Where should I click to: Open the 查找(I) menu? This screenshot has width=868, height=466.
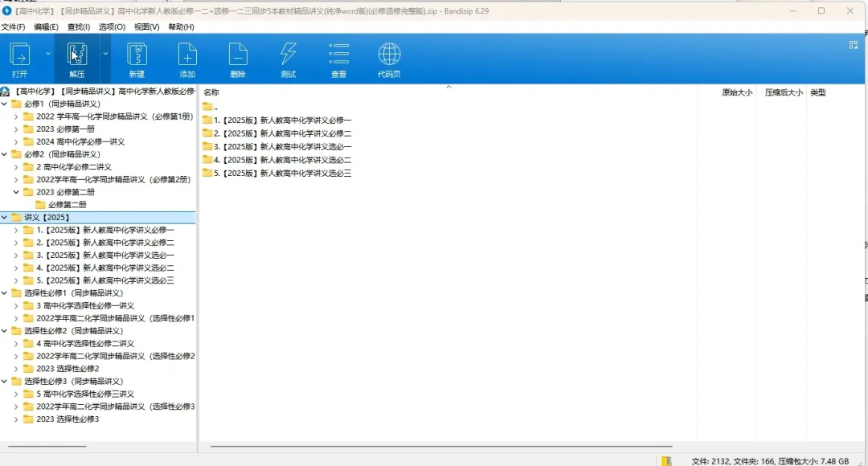point(79,27)
